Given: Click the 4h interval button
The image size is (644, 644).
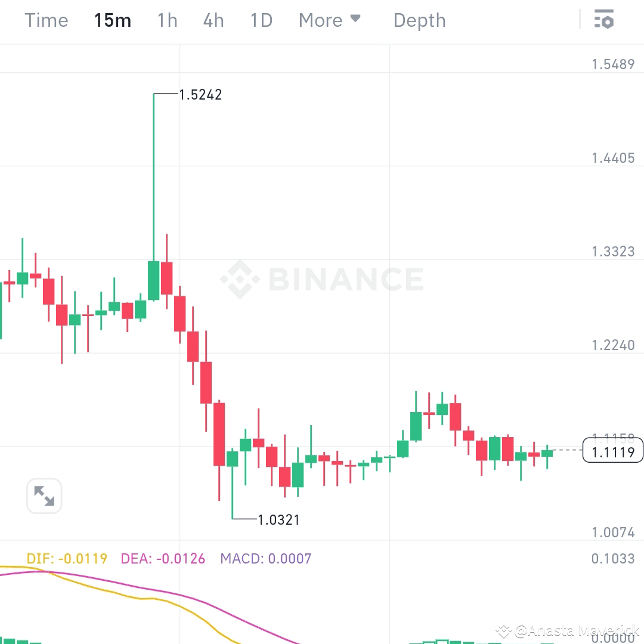Looking at the screenshot, I should point(213,20).
